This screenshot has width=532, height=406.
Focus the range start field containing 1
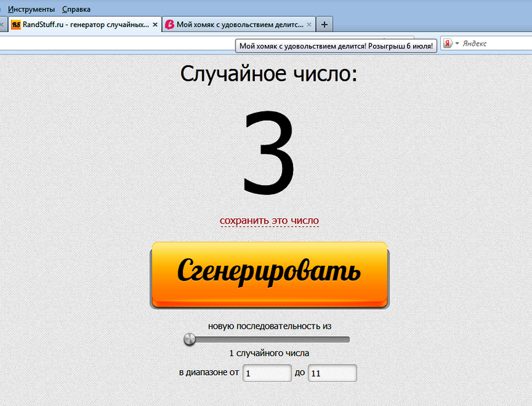coord(267,373)
